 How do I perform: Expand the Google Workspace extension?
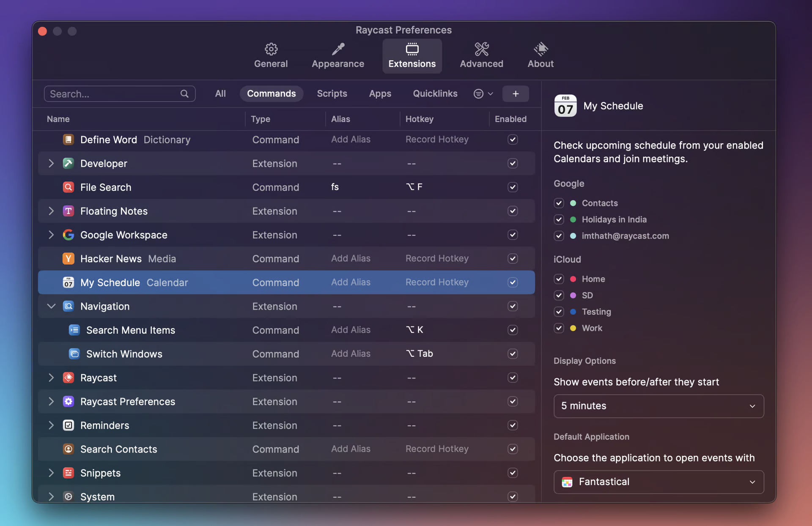click(51, 235)
